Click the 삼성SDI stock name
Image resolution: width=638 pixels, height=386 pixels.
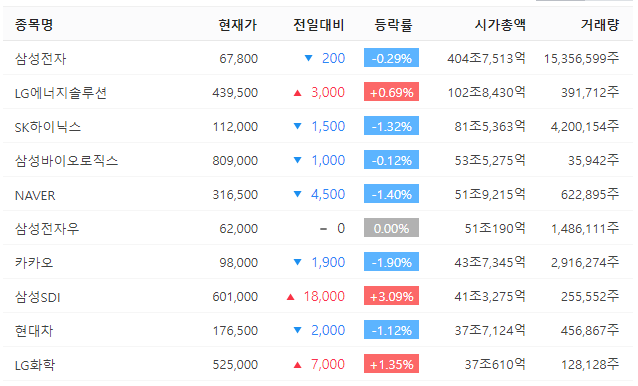coord(37,297)
